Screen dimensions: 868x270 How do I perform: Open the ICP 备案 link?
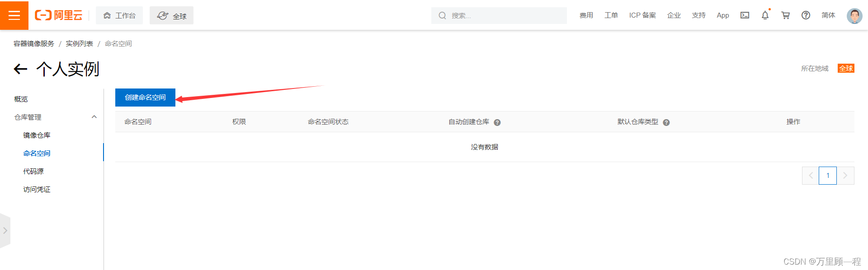click(642, 15)
